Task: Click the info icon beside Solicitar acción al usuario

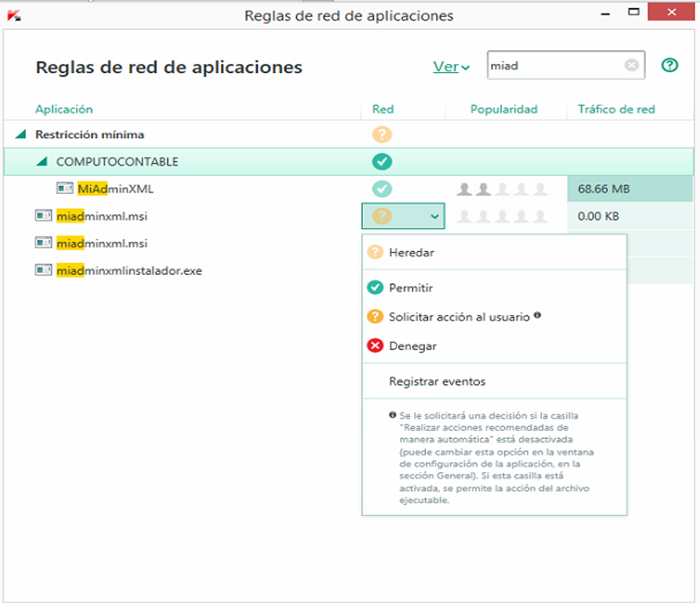Action: [x=537, y=316]
